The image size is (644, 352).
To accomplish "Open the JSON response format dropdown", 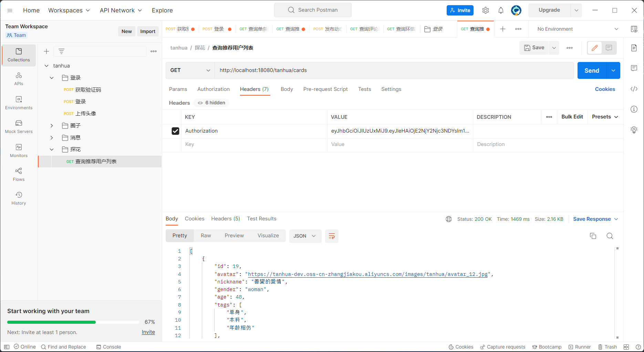I will click(x=305, y=236).
